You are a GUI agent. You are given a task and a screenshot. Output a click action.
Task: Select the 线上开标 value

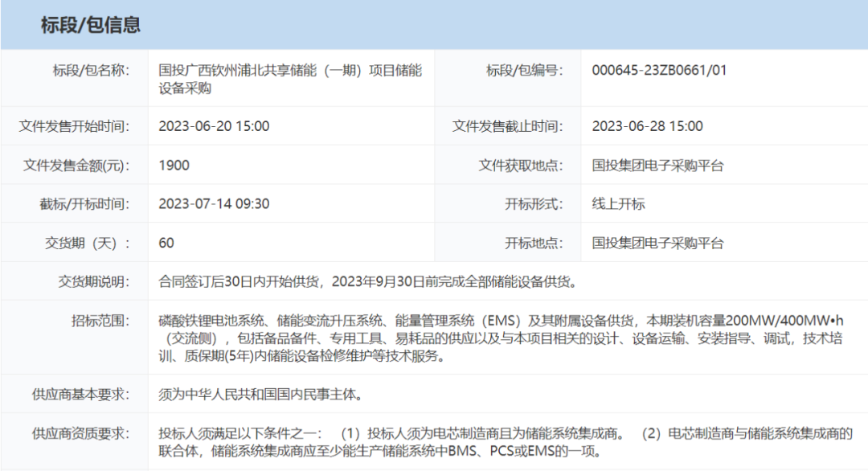point(618,204)
